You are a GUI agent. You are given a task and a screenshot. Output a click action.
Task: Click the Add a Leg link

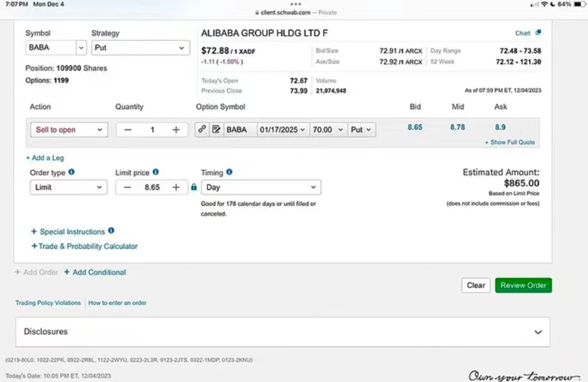coord(45,158)
